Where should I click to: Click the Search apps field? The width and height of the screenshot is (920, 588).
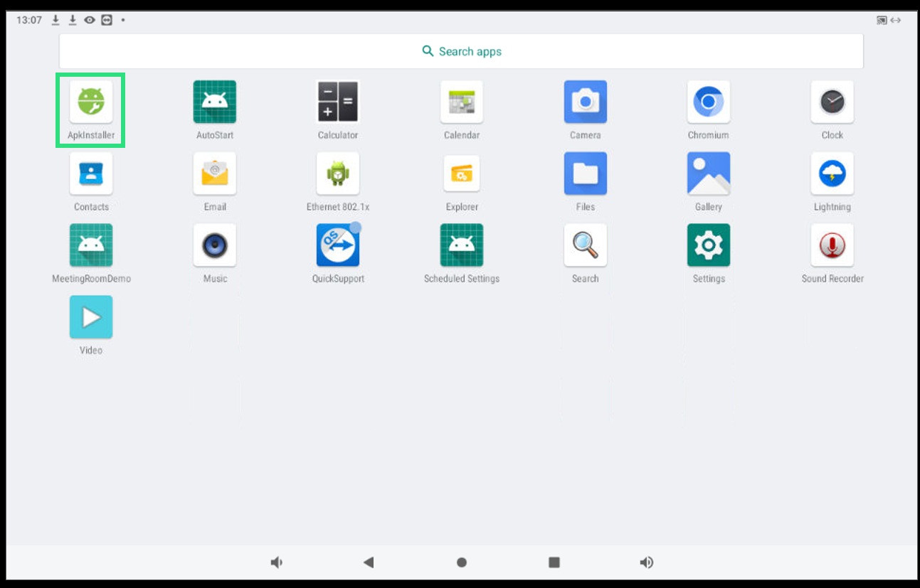coord(461,51)
